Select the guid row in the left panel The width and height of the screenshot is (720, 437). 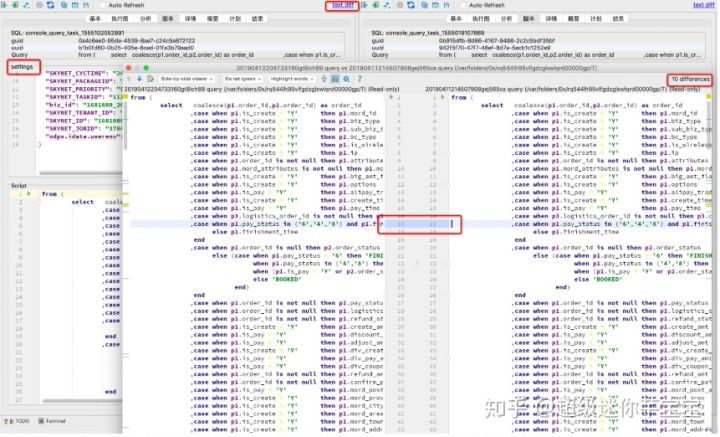[x=176, y=41]
